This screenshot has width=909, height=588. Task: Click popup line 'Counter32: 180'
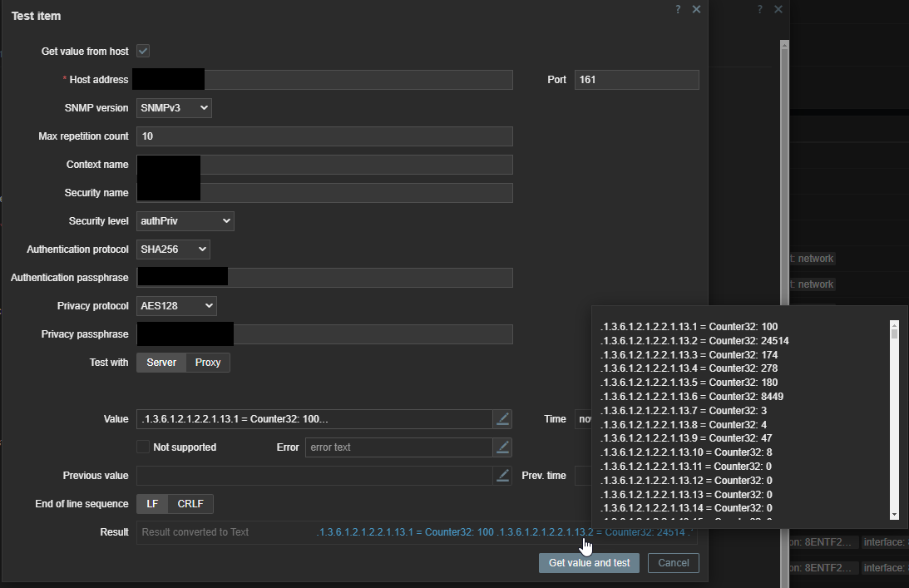pyautogui.click(x=689, y=382)
